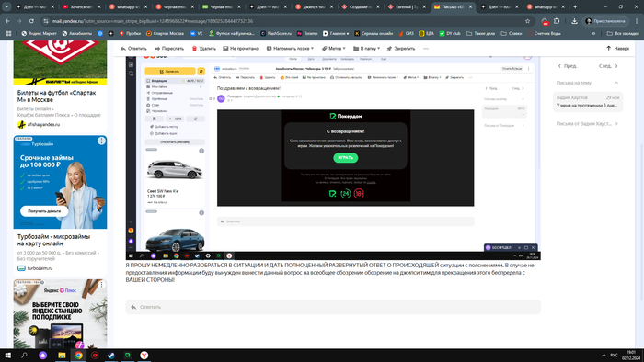644x362 pixels.
Task: Launch the Alice assistant taskbar icon
Action: click(x=42, y=356)
